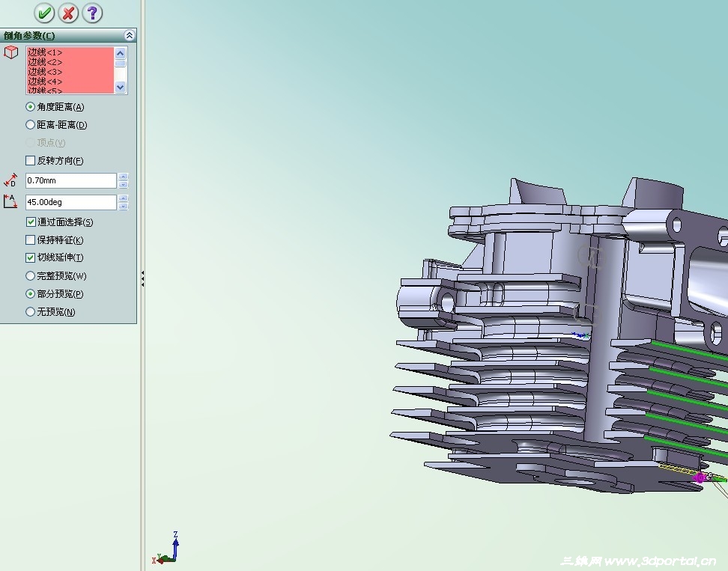Click the edge list scroll down arrow
This screenshot has height=571, width=728.
pos(121,88)
